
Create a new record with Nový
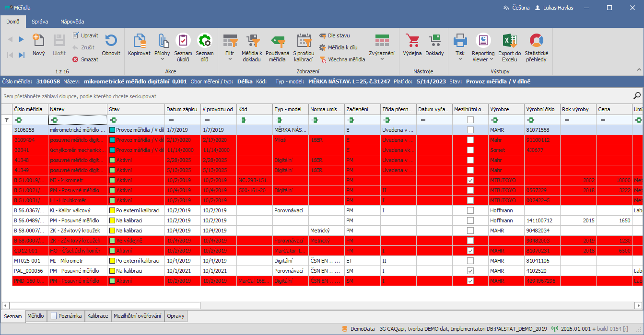pyautogui.click(x=39, y=45)
